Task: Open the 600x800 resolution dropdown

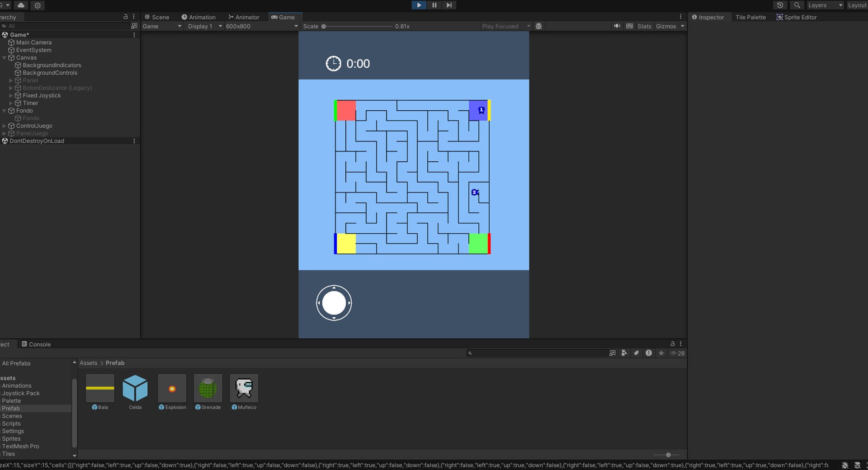Action: 261,26
